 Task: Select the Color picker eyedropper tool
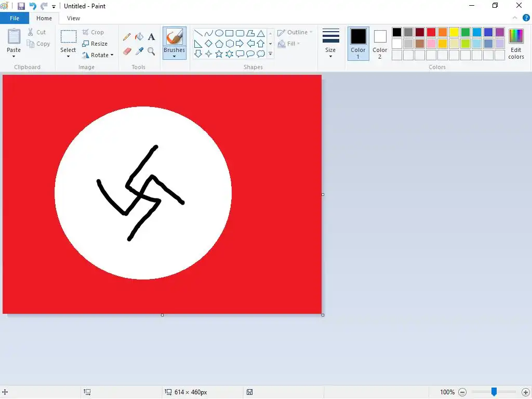[x=139, y=51]
